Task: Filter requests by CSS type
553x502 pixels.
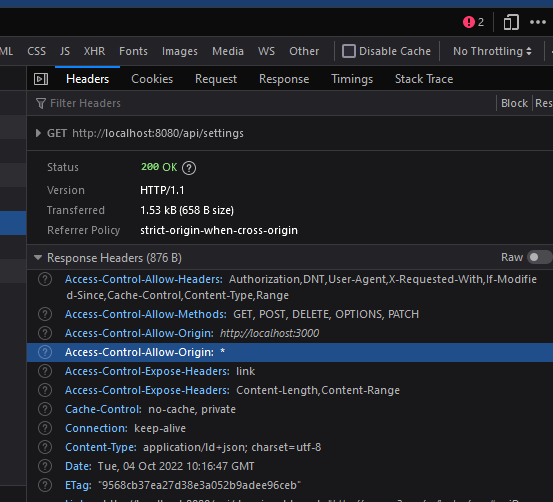Action: click(x=37, y=51)
